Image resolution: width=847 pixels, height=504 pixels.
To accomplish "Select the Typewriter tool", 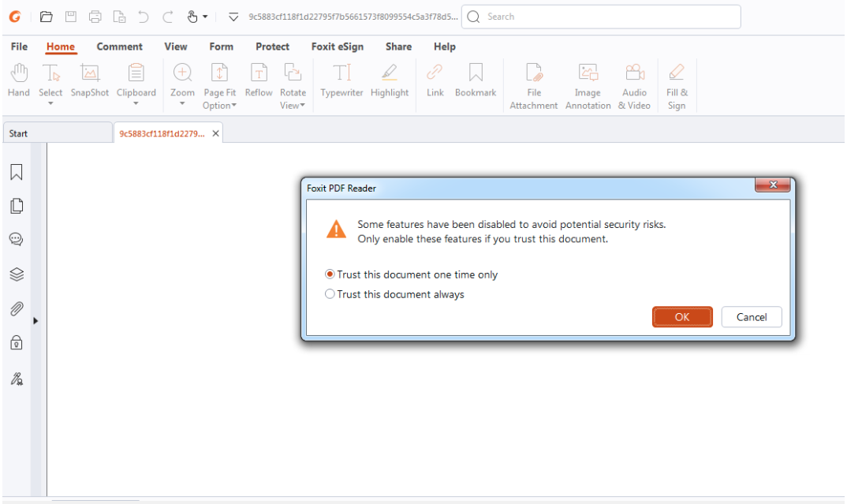I will 341,81.
